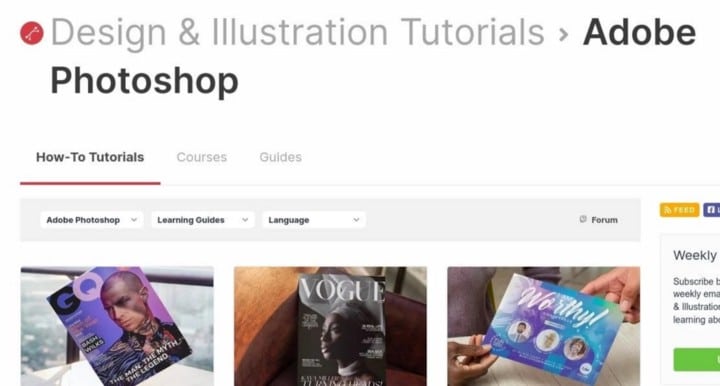The image size is (720, 386).
Task: Click the blue Facebook like badge
Action: pos(711,210)
